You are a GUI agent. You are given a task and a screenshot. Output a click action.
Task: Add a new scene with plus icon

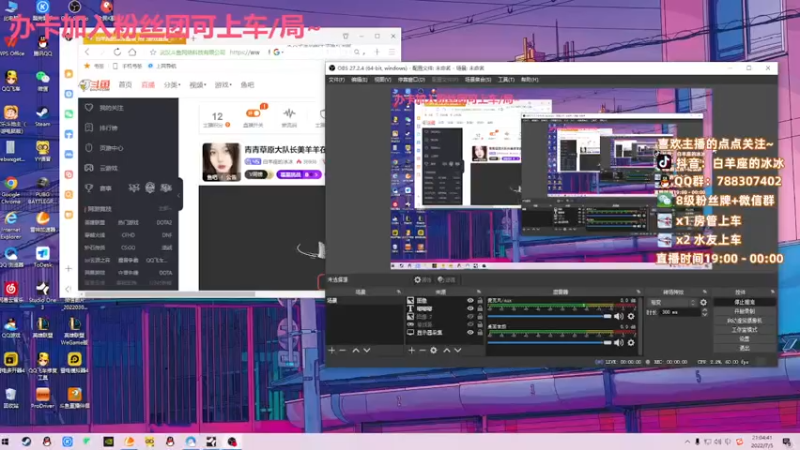332,351
